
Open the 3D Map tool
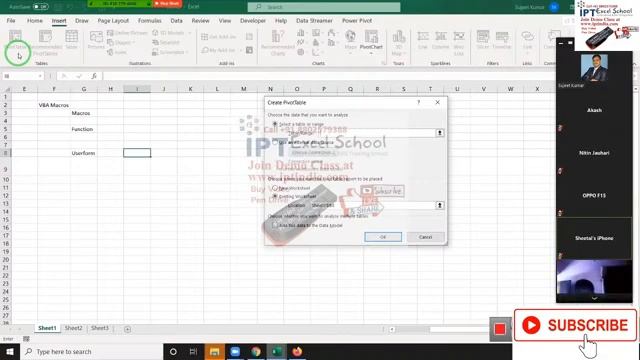coord(398,43)
